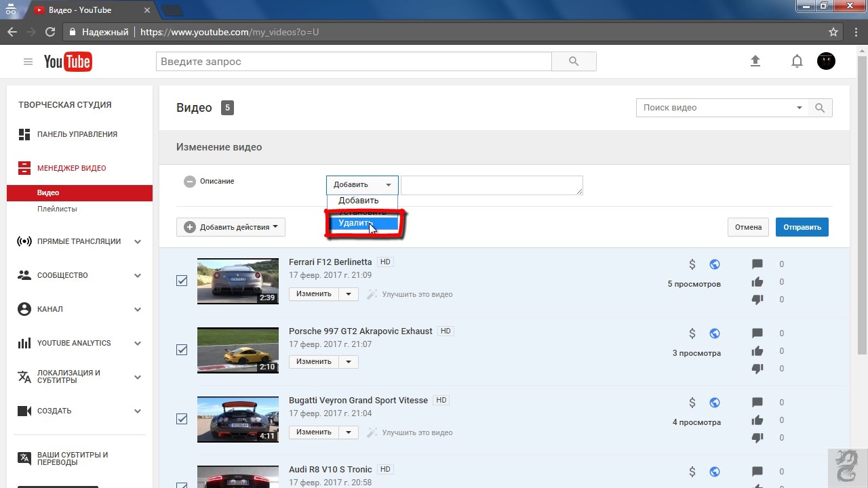Bookmark this page with star icon

[833, 32]
